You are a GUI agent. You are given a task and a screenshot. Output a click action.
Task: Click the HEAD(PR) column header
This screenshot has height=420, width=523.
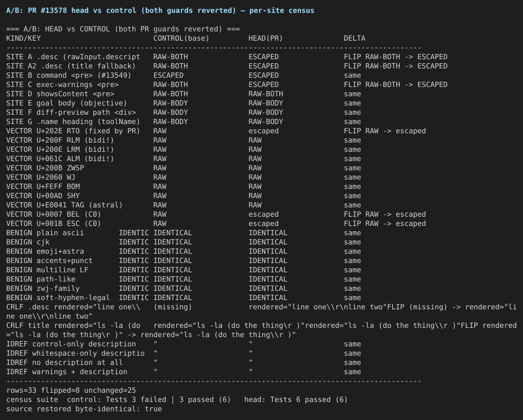click(x=265, y=38)
